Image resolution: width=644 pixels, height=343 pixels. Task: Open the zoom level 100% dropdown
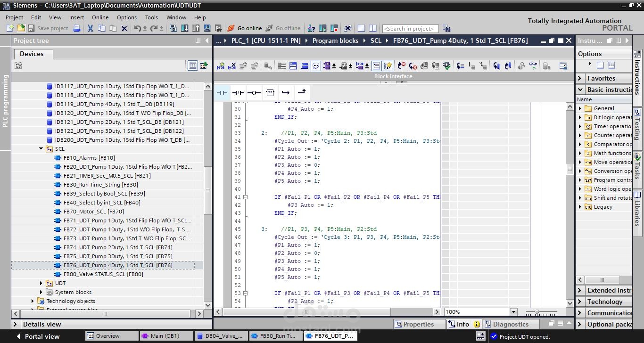point(513,312)
